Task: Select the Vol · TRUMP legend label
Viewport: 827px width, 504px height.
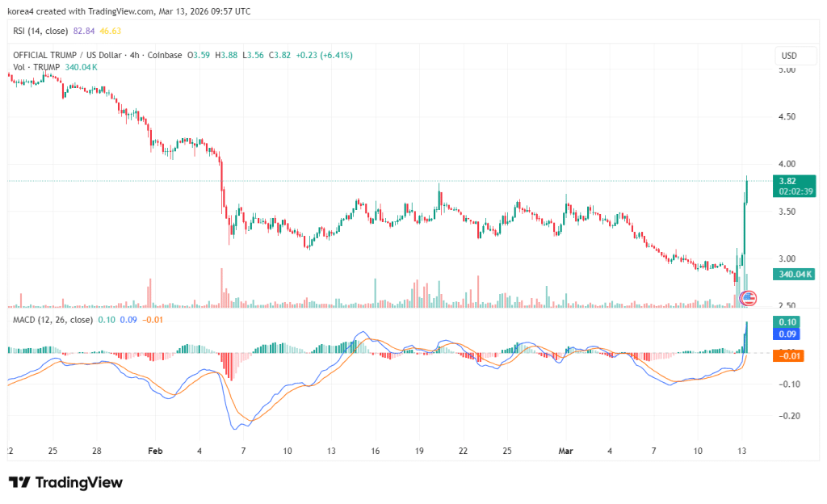Action: (36, 67)
